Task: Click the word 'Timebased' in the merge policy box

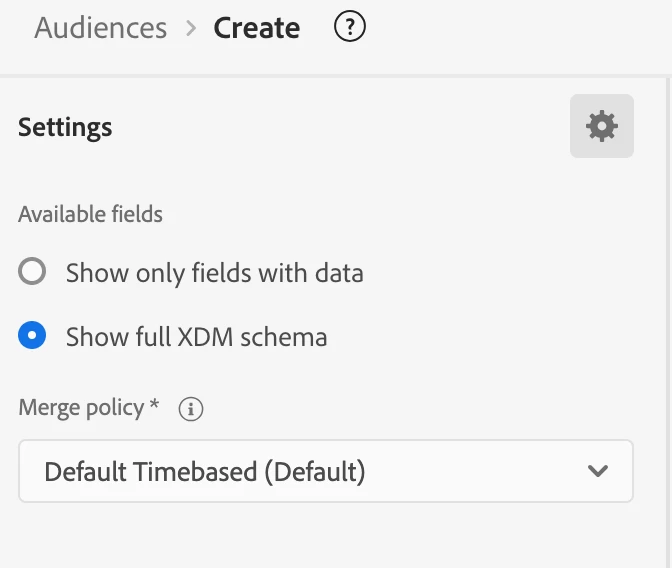Action: click(198, 470)
